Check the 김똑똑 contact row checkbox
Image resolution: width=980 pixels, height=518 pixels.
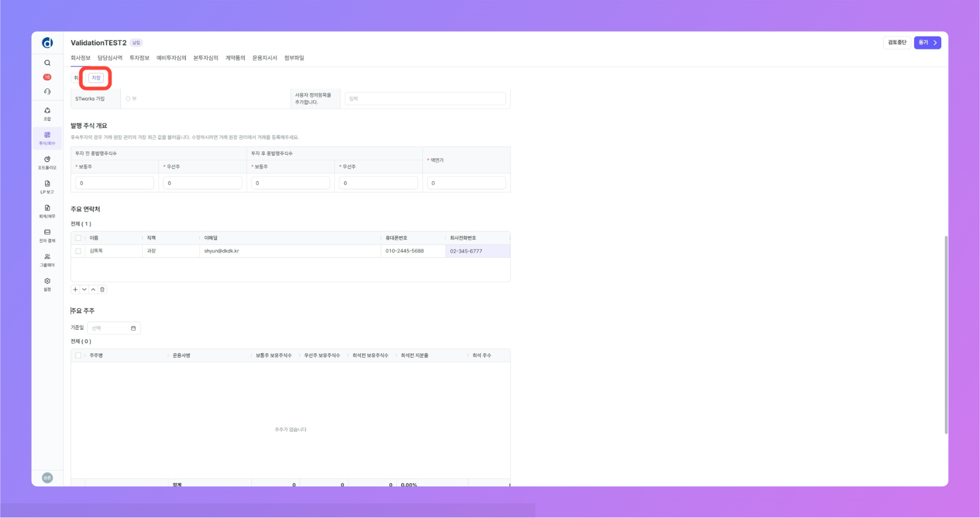(78, 251)
